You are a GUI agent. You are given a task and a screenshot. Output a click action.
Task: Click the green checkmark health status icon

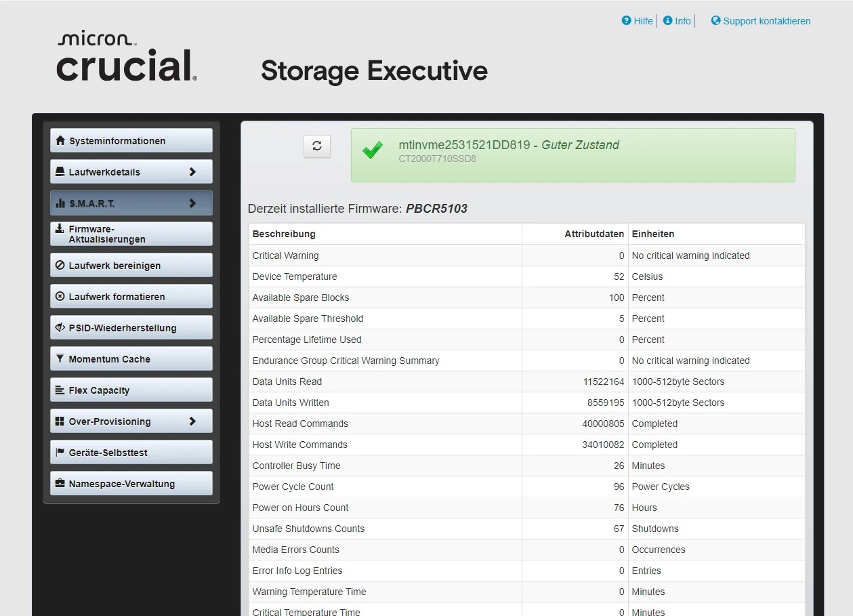[x=372, y=150]
